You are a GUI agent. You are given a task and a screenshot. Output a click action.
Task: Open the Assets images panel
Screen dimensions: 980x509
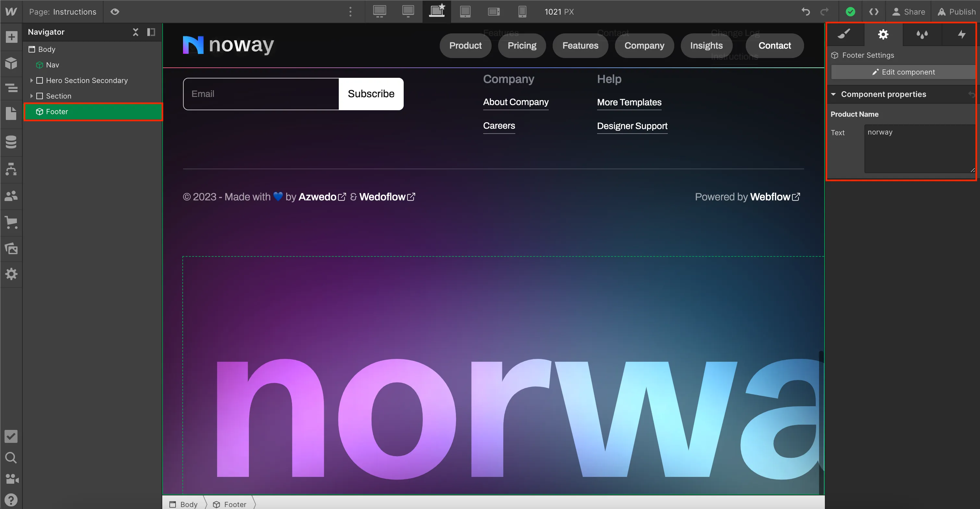click(x=11, y=249)
